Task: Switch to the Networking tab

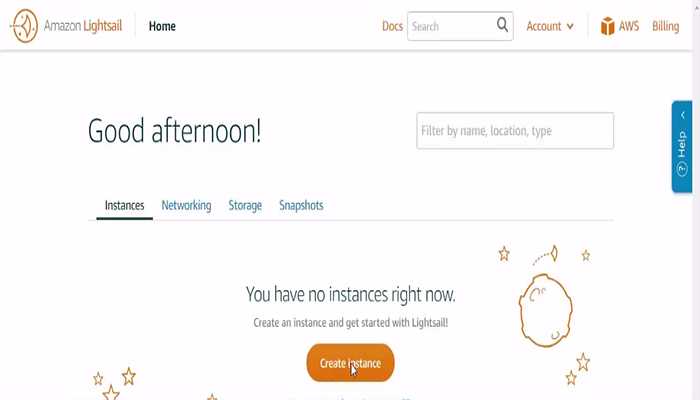Action: (x=186, y=205)
